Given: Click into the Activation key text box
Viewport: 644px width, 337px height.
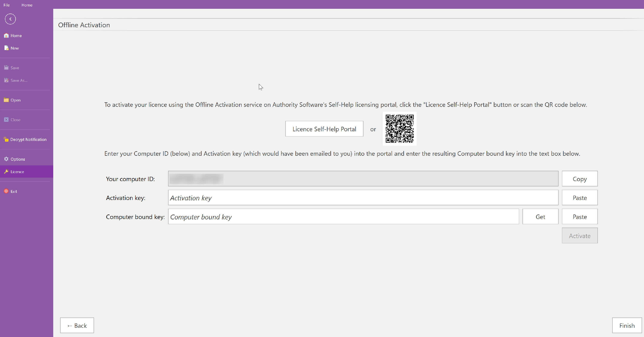Looking at the screenshot, I should pyautogui.click(x=363, y=198).
